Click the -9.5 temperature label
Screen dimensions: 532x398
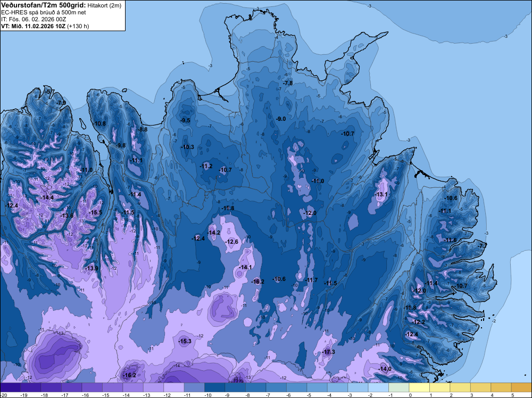click(x=186, y=120)
